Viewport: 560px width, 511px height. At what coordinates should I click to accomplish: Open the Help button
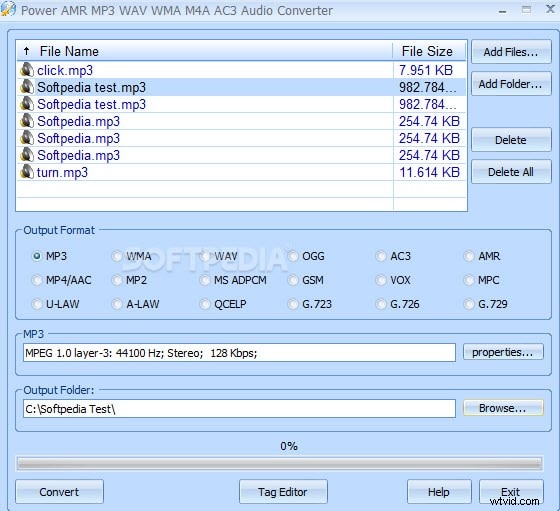point(439,492)
